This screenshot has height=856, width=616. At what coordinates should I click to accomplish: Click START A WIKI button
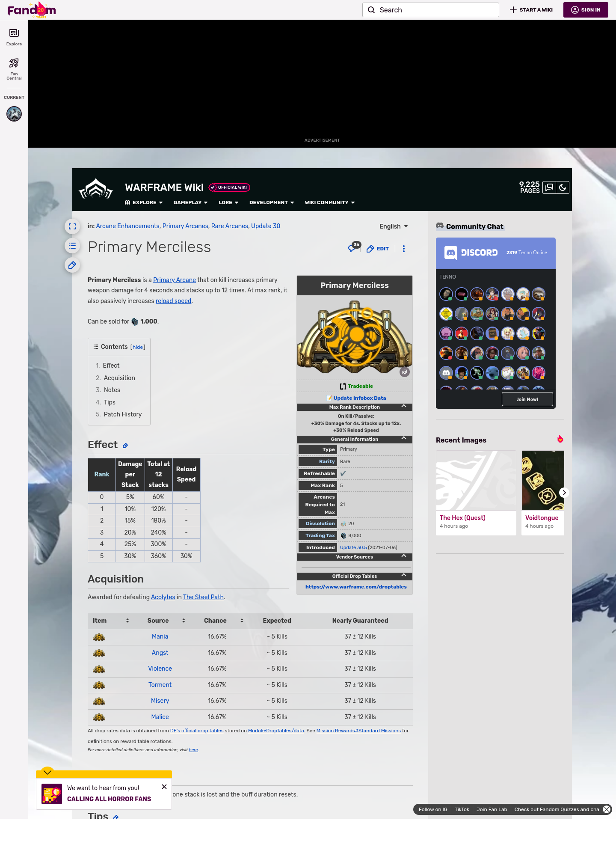coord(531,10)
